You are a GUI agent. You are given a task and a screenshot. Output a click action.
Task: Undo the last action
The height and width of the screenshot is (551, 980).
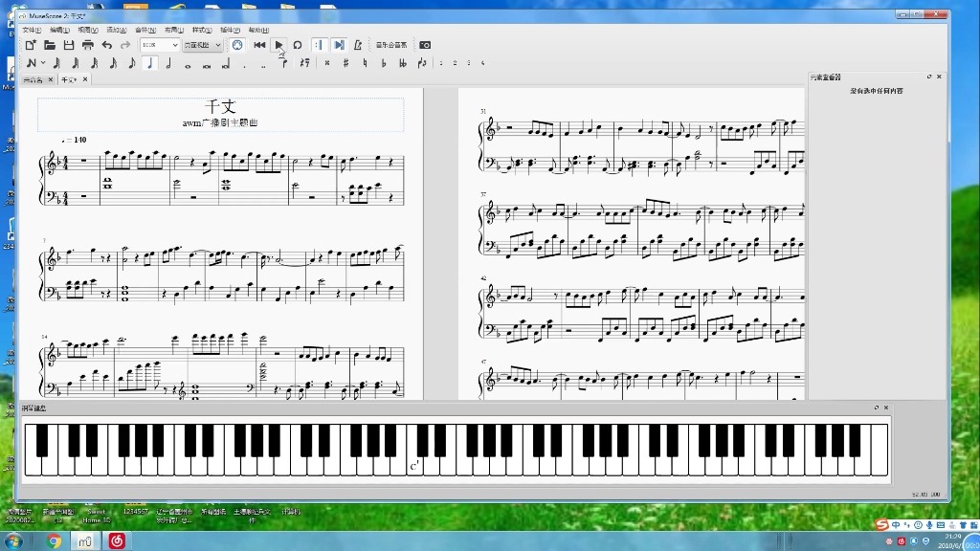click(107, 45)
